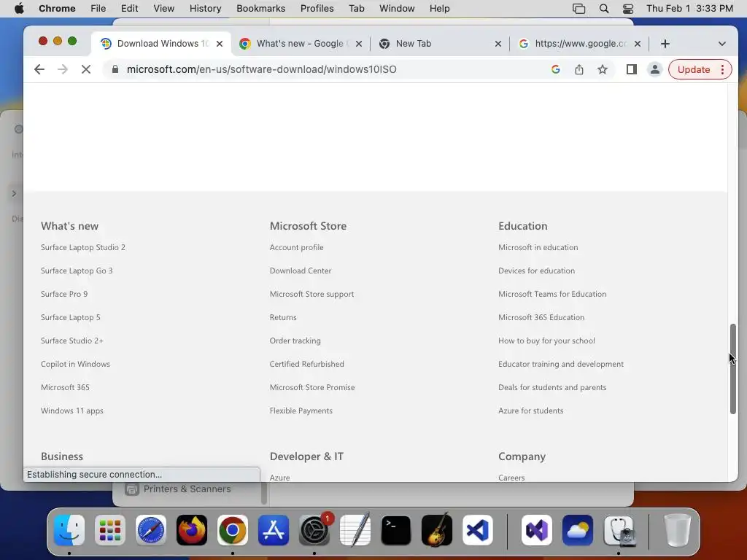Open the Chrome profile avatar
This screenshot has width=747, height=560.
[655, 69]
